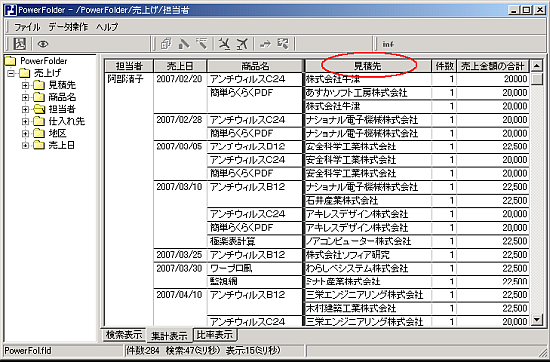Click the 件数:284 status bar text
This screenshot has height=362, width=550.
[x=143, y=350]
